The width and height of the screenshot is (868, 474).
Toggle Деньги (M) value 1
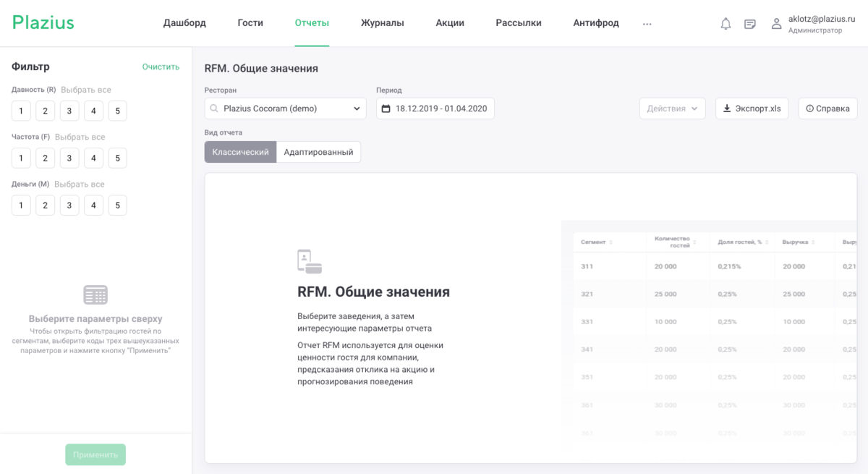point(21,206)
